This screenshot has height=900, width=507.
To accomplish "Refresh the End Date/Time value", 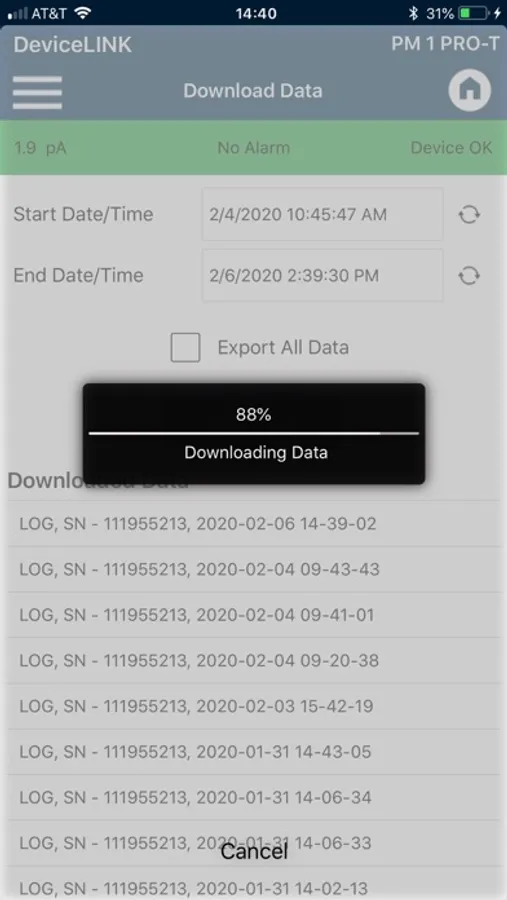I will click(x=469, y=276).
